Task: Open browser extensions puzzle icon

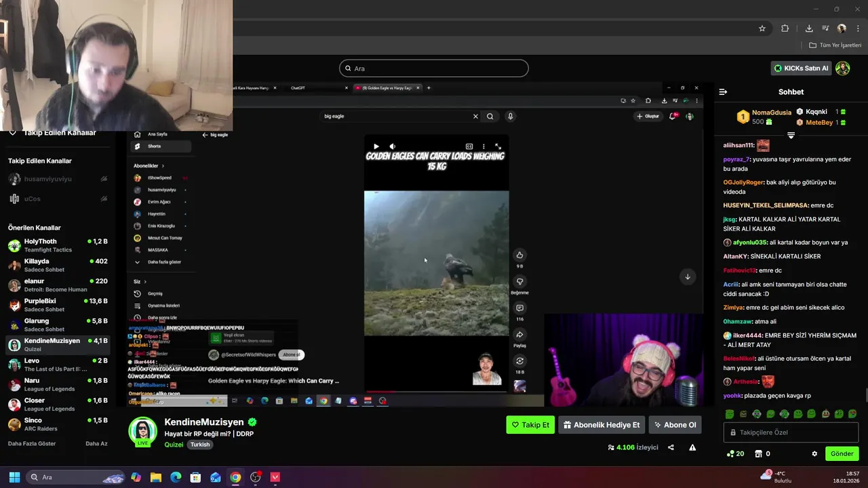Action: 785,28
